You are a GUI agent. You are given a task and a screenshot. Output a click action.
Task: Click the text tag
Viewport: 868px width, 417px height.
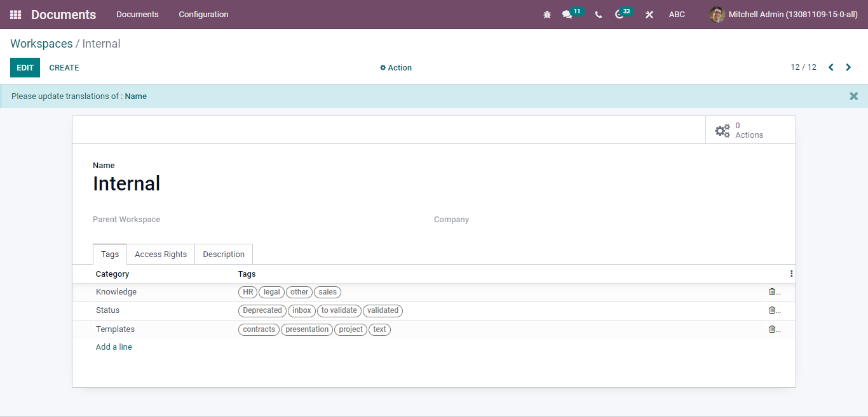(379, 329)
